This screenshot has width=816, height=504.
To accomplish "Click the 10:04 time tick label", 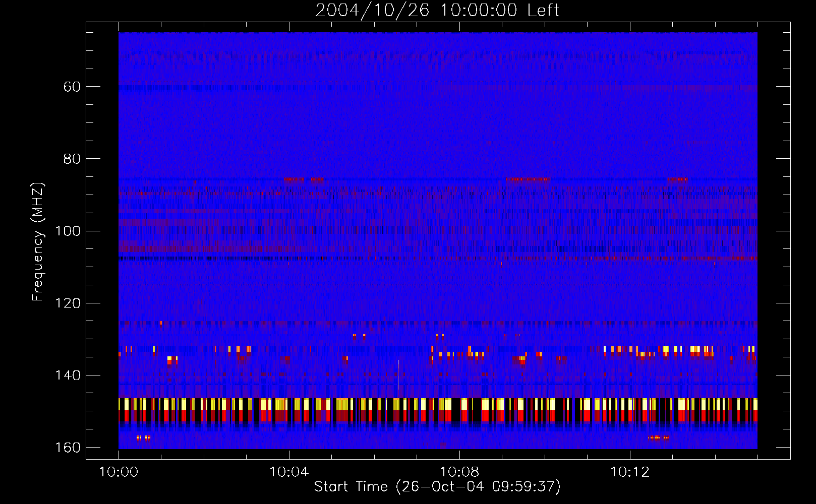I will tap(289, 472).
